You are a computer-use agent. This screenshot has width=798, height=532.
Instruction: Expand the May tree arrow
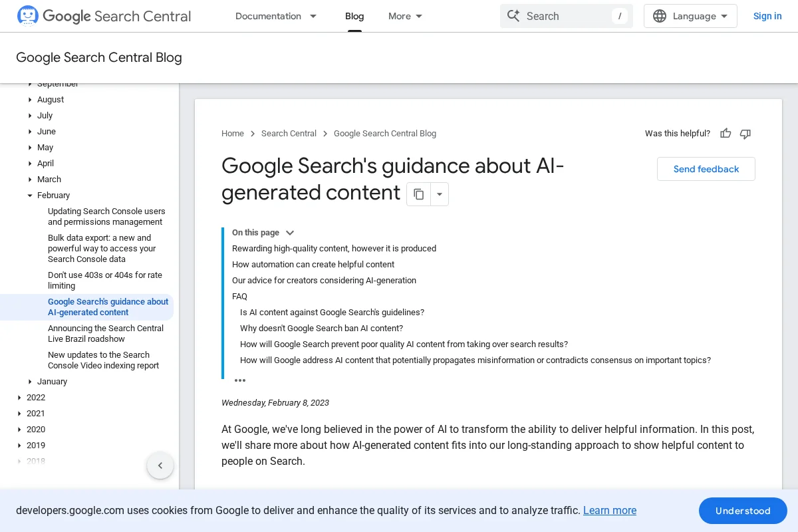30,148
